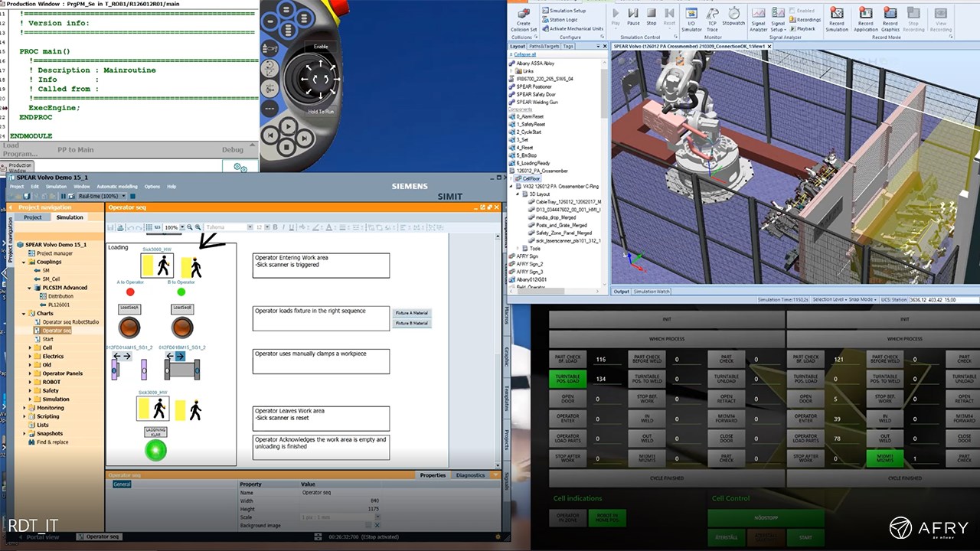Click Create Collision Set in RobotStudio ribbon
980x551 pixels.
click(524, 20)
